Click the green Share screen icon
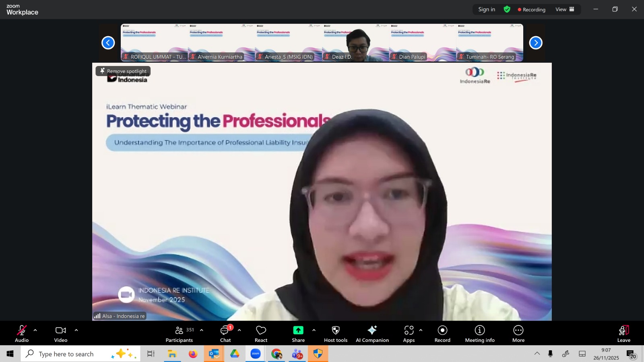The height and width of the screenshot is (362, 644). [298, 330]
